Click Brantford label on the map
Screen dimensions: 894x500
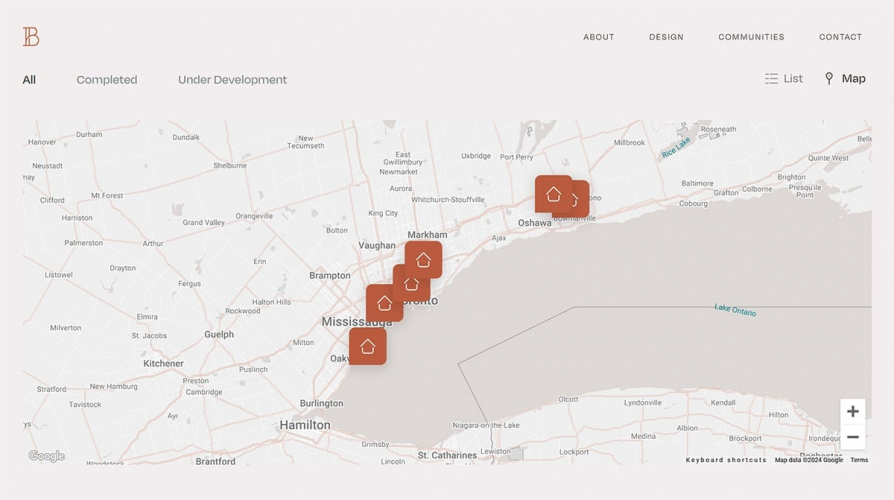click(215, 461)
